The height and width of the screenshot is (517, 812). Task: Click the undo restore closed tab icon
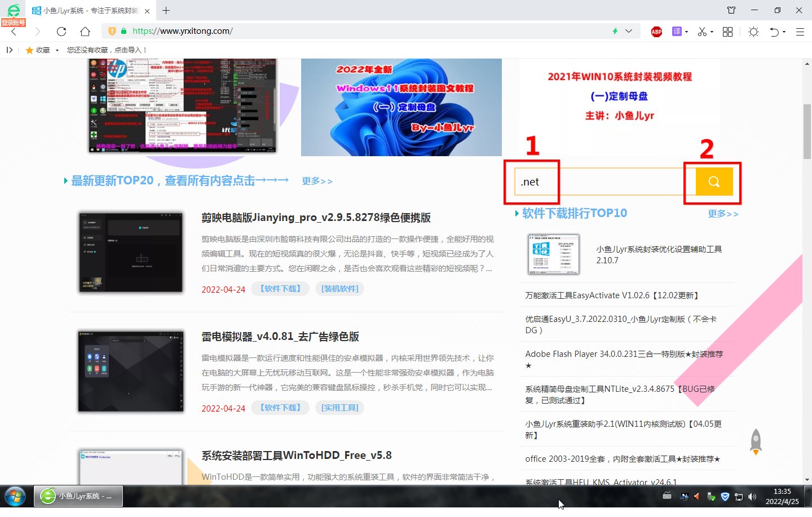pyautogui.click(x=774, y=32)
